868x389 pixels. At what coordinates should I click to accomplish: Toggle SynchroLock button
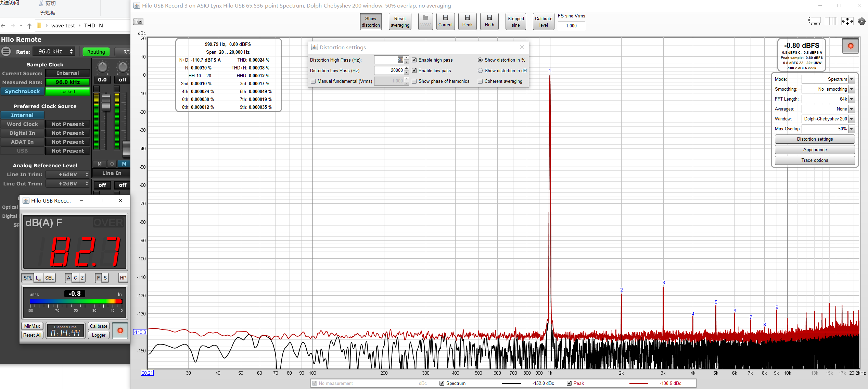[x=22, y=91]
